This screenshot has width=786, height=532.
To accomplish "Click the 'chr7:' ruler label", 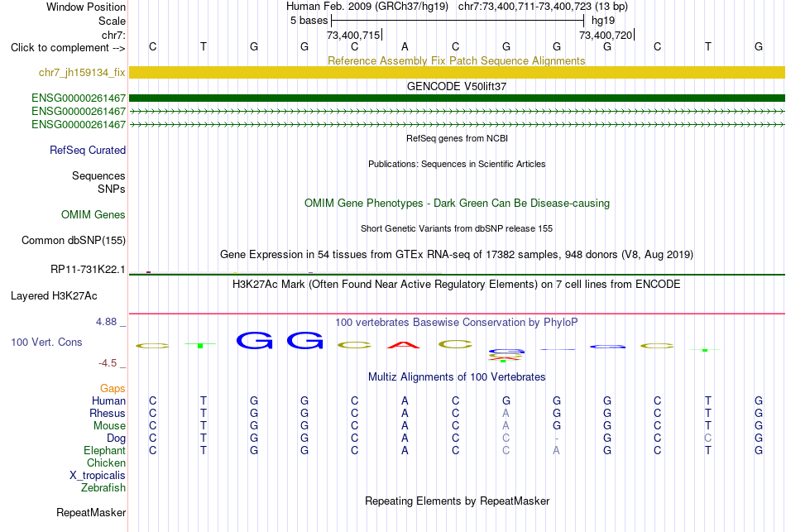I will tap(113, 35).
